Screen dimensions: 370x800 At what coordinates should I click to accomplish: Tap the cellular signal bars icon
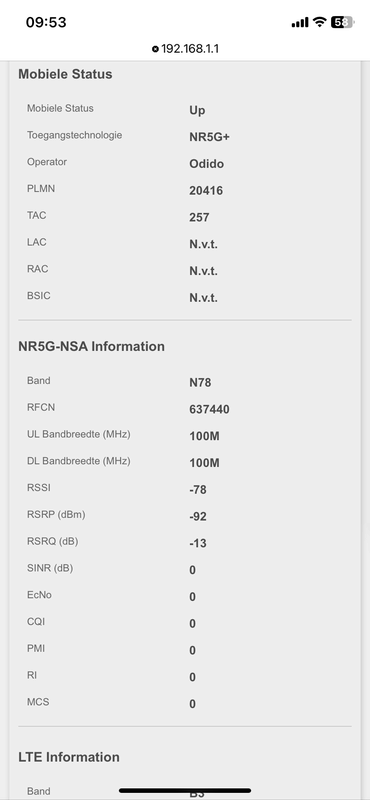[300, 22]
